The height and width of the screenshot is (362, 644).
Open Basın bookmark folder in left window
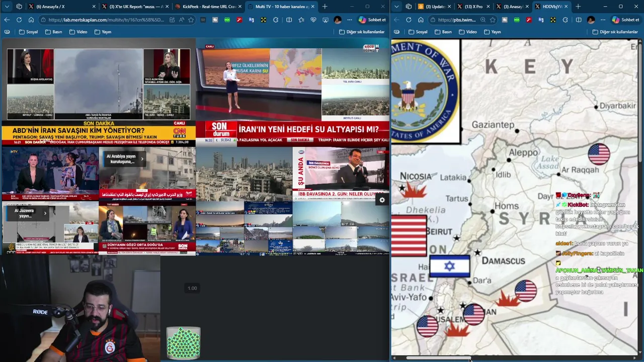point(53,32)
